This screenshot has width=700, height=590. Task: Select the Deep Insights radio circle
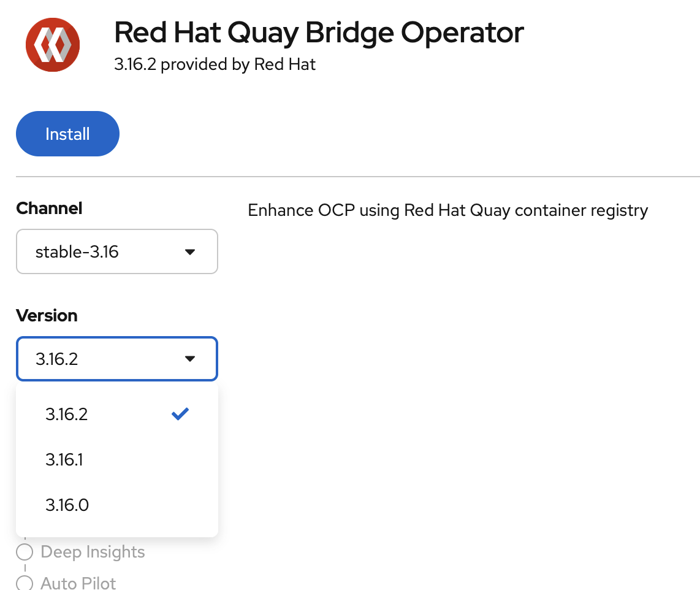click(25, 552)
